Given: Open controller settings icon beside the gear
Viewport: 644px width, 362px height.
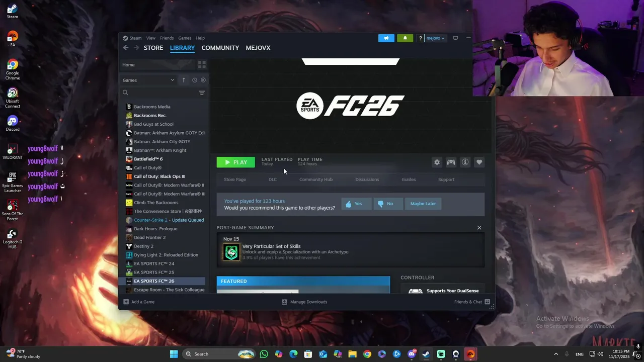Looking at the screenshot, I should pos(451,162).
